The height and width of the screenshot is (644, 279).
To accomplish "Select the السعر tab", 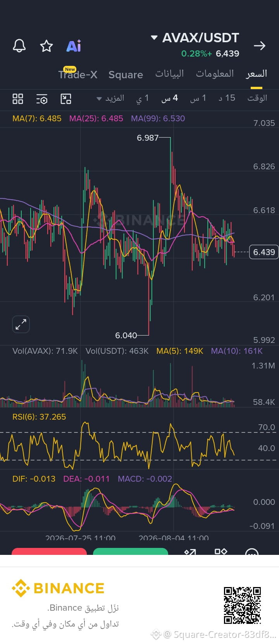I will click(257, 74).
